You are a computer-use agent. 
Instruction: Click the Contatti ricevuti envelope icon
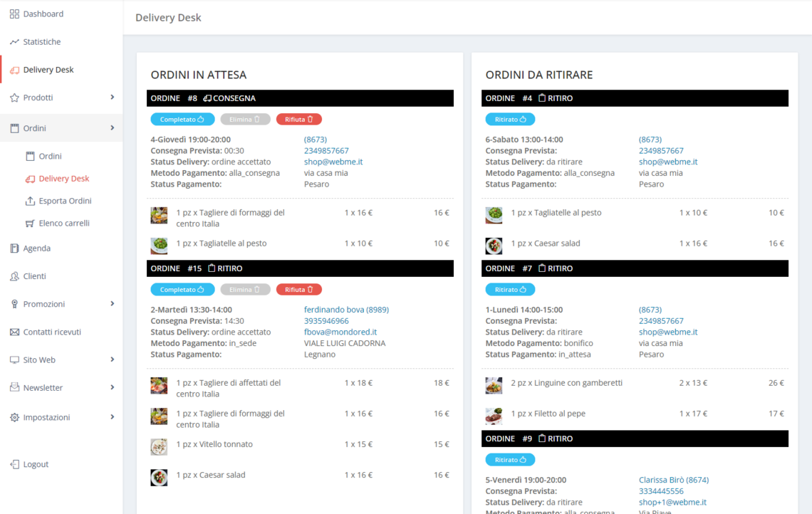click(x=14, y=332)
